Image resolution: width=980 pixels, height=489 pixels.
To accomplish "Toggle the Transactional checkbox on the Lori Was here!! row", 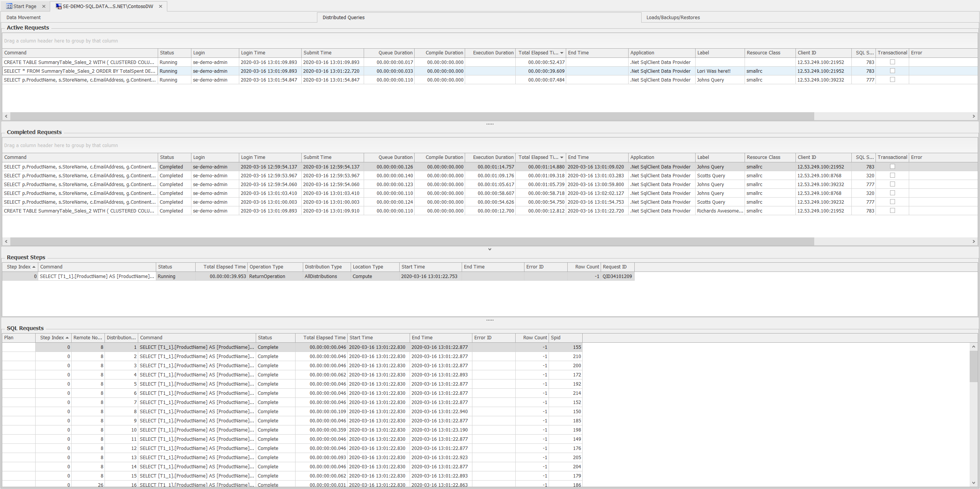I will click(892, 71).
